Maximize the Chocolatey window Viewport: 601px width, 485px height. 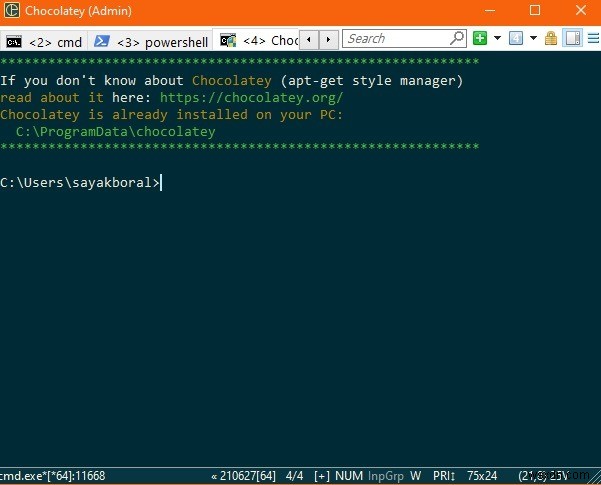pyautogui.click(x=535, y=10)
